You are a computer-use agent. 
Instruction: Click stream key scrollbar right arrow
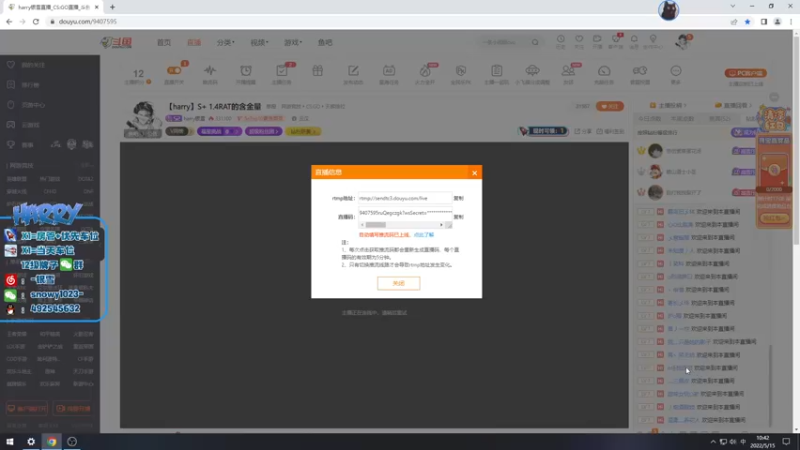click(x=441, y=224)
